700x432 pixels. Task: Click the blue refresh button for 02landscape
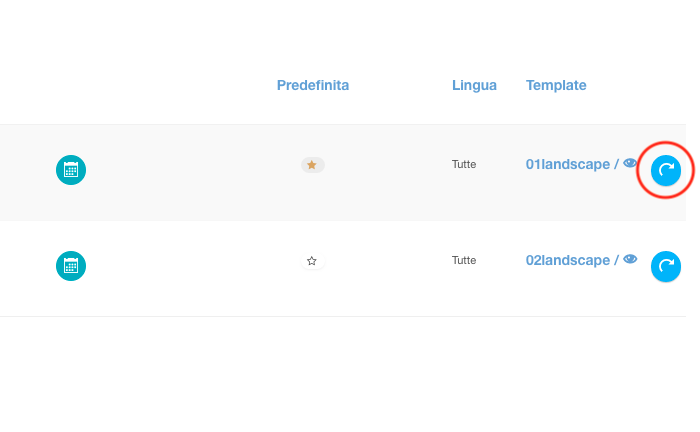[x=666, y=266]
